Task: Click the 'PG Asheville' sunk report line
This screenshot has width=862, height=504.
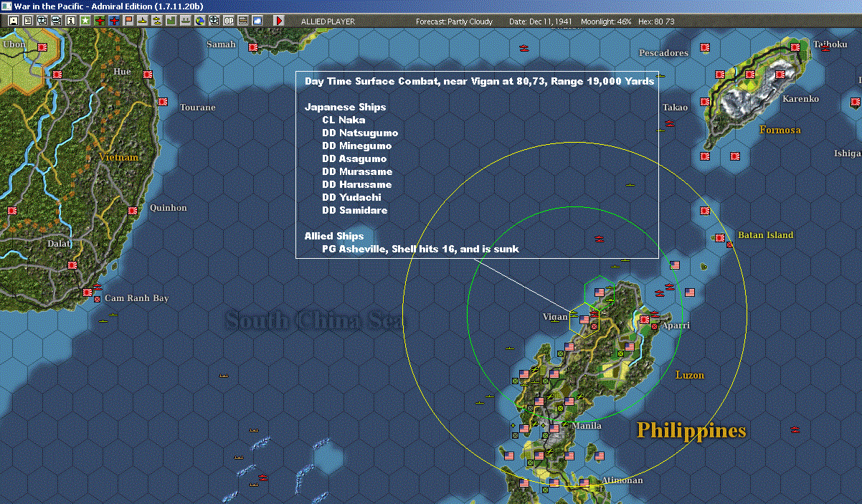Action: [420, 249]
